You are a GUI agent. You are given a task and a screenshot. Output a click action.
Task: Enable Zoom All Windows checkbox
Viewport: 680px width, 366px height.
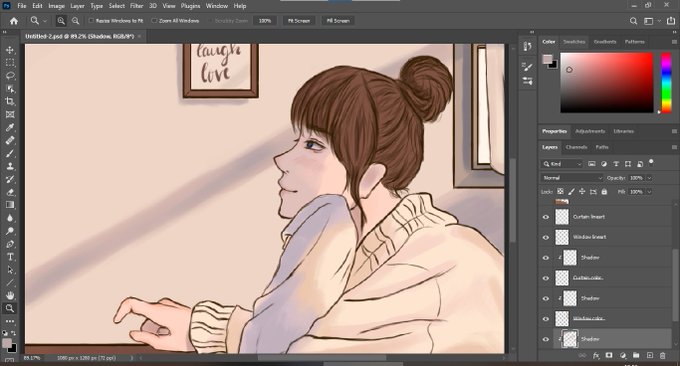click(x=154, y=20)
